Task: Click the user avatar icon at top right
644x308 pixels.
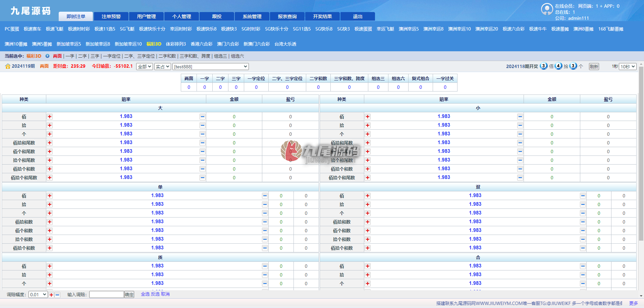Action: 547,9
